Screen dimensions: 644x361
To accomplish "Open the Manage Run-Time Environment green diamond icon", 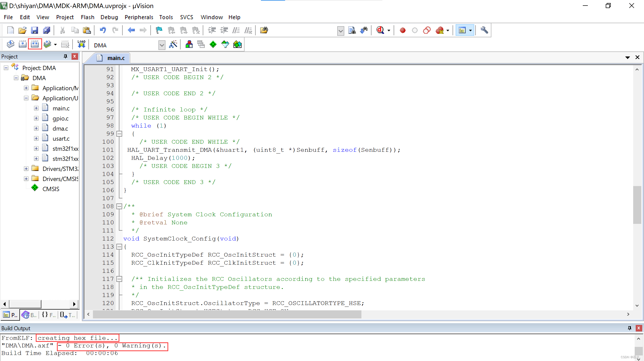I will (213, 45).
